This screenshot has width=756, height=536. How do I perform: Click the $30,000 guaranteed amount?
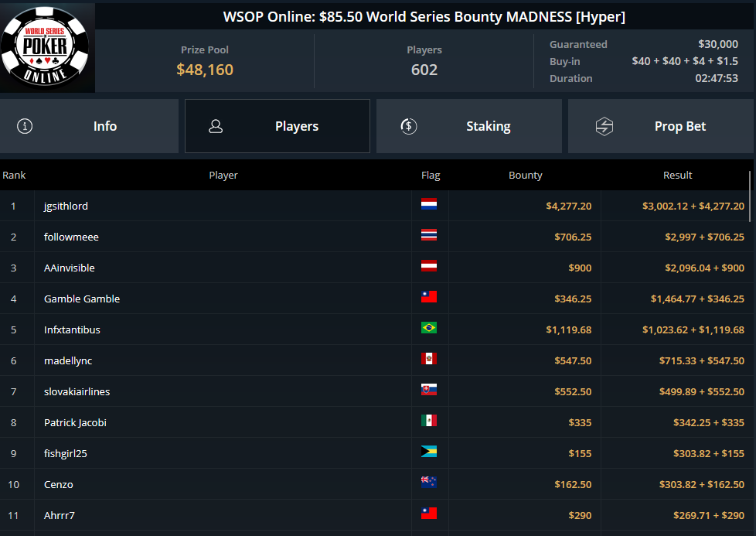pos(718,44)
